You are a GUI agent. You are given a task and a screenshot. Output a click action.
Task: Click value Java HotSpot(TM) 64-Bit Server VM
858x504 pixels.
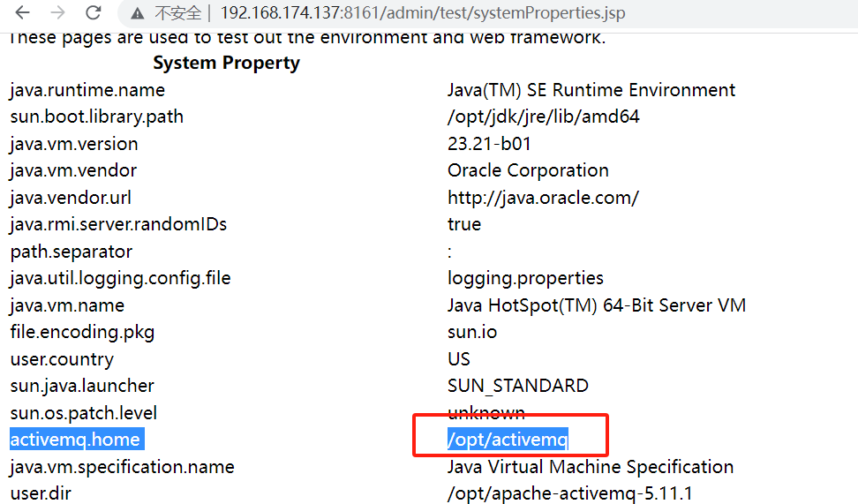coord(597,305)
